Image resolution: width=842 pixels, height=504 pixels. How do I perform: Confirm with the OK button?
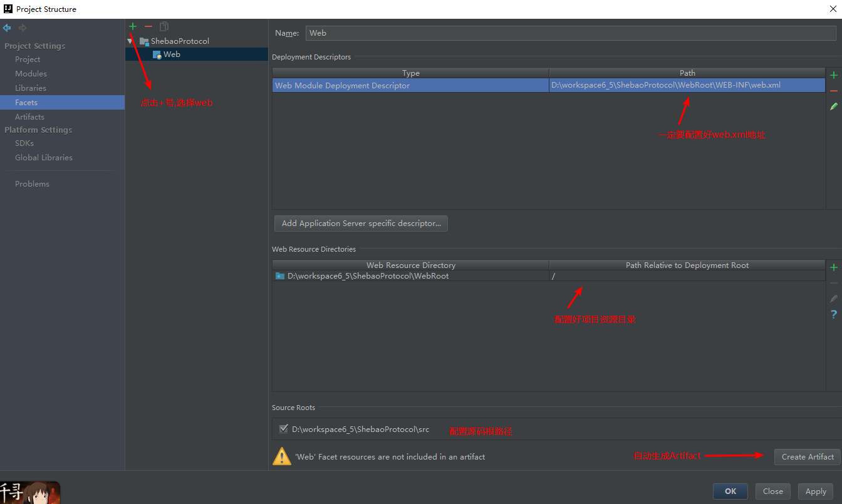tap(730, 491)
